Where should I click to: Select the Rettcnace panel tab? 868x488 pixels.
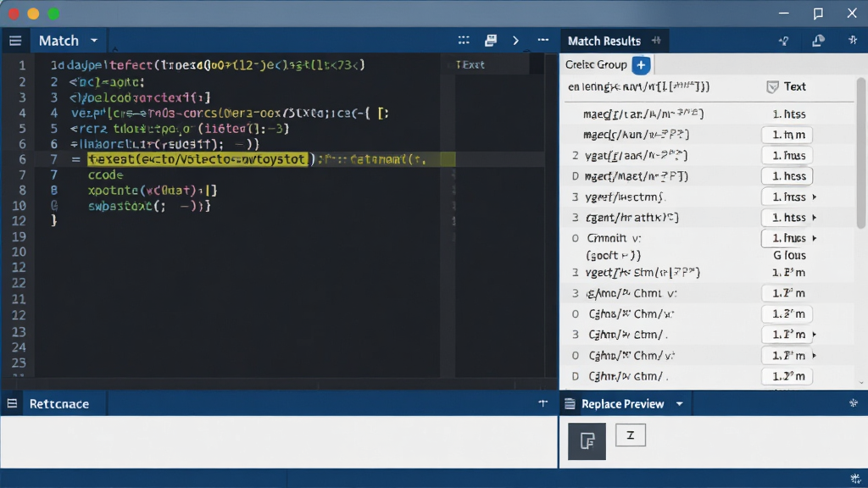click(59, 404)
